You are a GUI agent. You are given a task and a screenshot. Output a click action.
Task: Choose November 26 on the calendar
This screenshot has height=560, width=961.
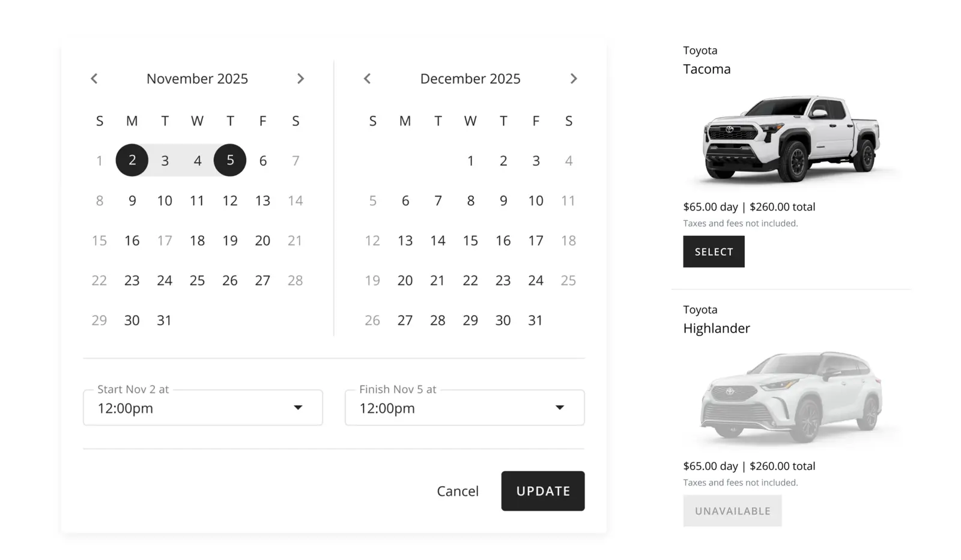pyautogui.click(x=230, y=280)
